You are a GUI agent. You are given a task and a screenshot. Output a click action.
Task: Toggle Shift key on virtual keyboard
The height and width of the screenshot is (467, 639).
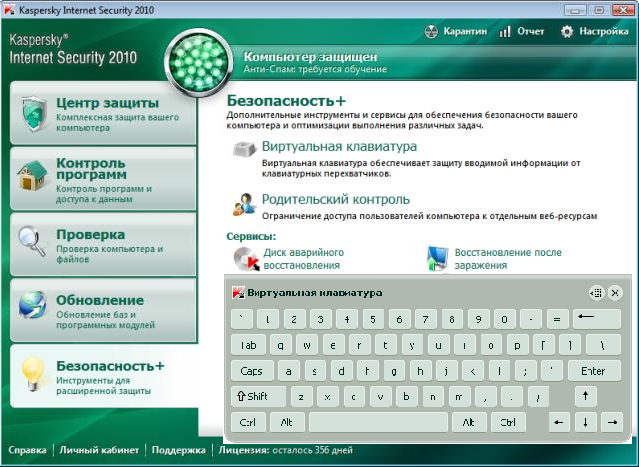pos(258,397)
